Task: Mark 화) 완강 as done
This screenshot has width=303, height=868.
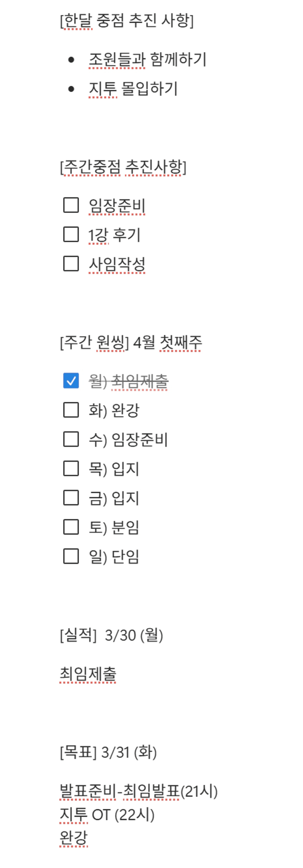Action: 71,410
